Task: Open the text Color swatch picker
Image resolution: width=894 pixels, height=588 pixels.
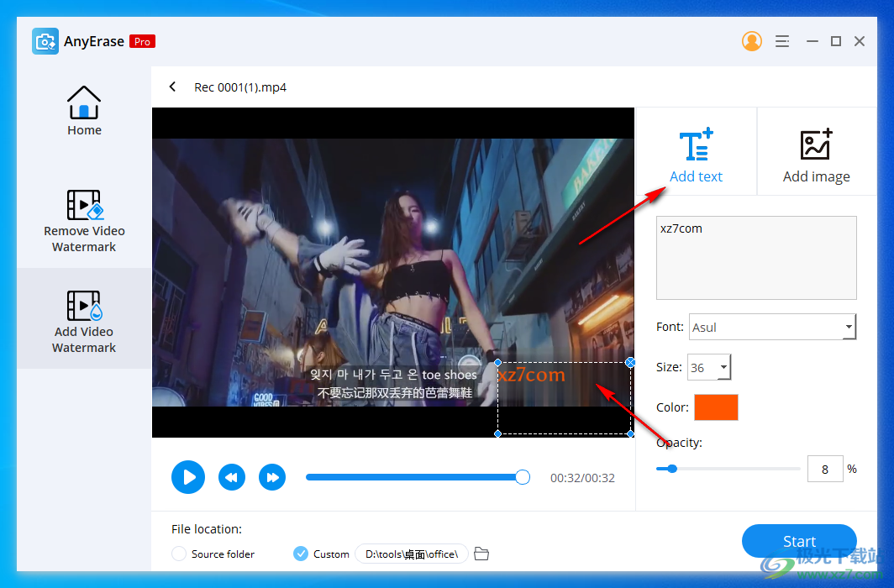Action: click(x=716, y=407)
